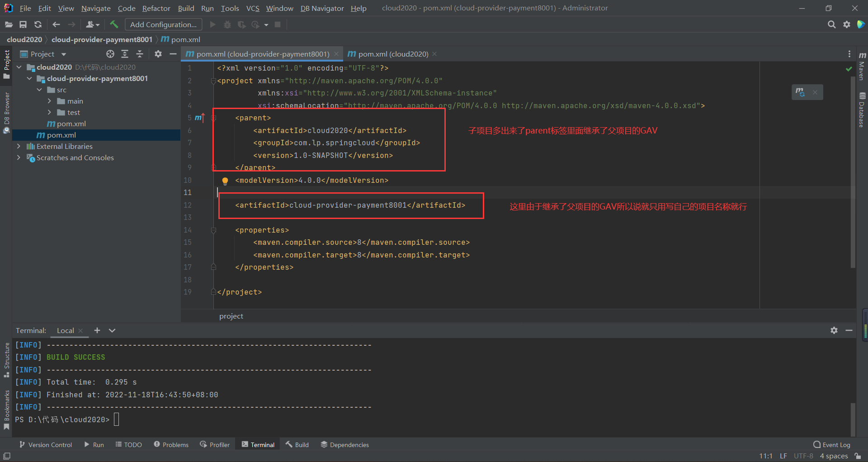Viewport: 868px width, 462px height.
Task: Toggle the Maven tool window sidebar
Action: (x=862, y=66)
